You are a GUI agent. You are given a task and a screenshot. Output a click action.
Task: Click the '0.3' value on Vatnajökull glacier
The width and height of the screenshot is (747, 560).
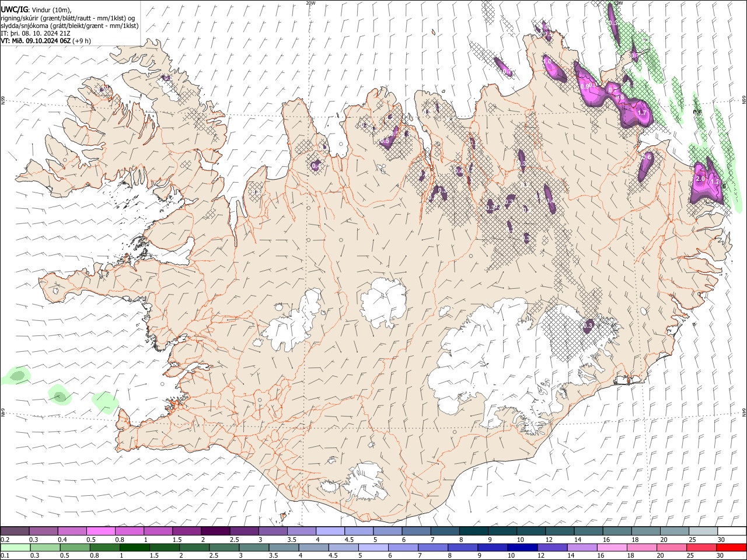pyautogui.click(x=588, y=325)
